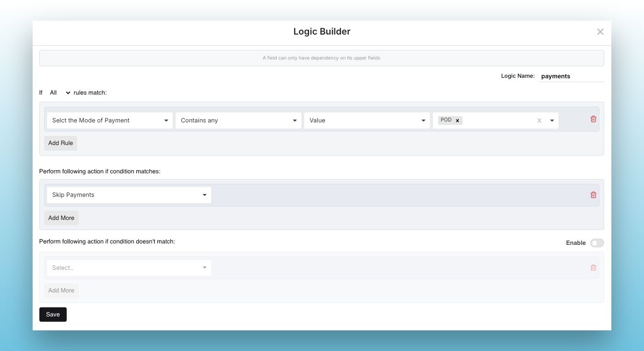The height and width of the screenshot is (351, 644).
Task: Close the Logic Builder dialog
Action: (x=600, y=32)
